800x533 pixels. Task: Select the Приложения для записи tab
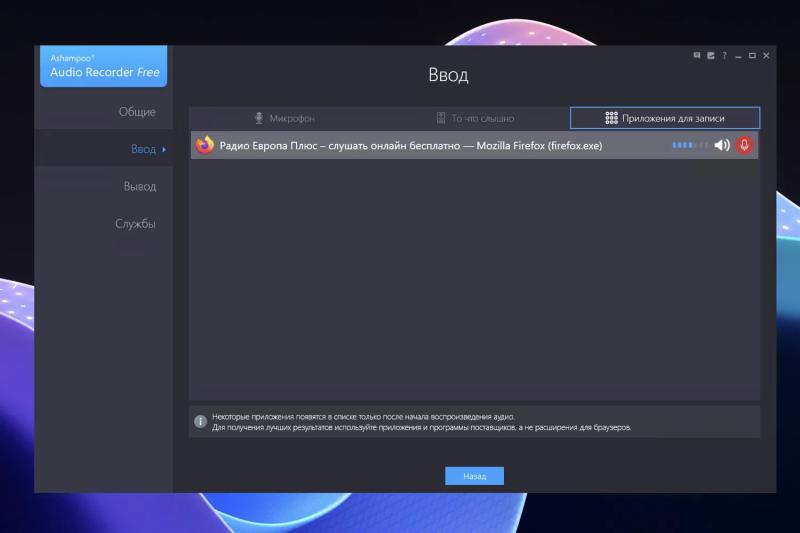pos(665,118)
